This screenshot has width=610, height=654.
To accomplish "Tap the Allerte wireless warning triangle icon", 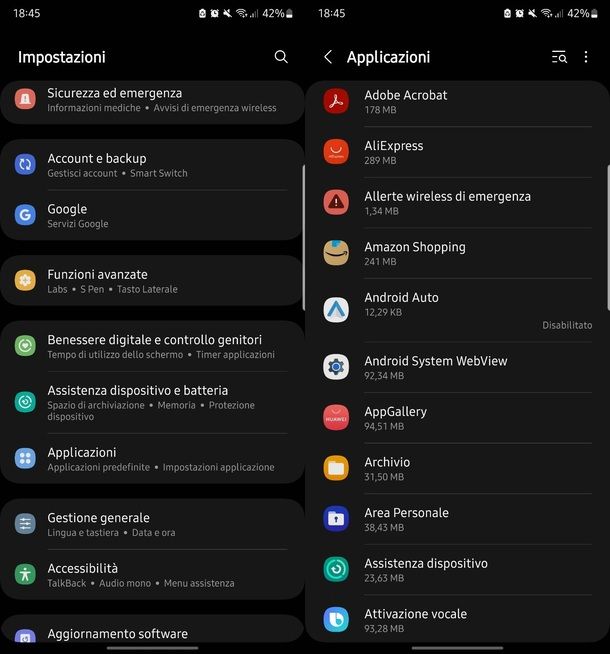I will (336, 202).
